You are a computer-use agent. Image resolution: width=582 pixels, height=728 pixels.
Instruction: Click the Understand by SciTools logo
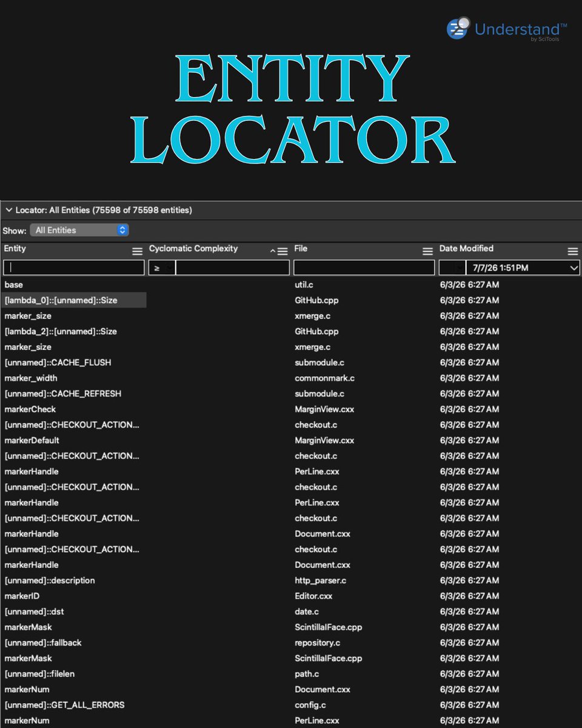coord(507,29)
